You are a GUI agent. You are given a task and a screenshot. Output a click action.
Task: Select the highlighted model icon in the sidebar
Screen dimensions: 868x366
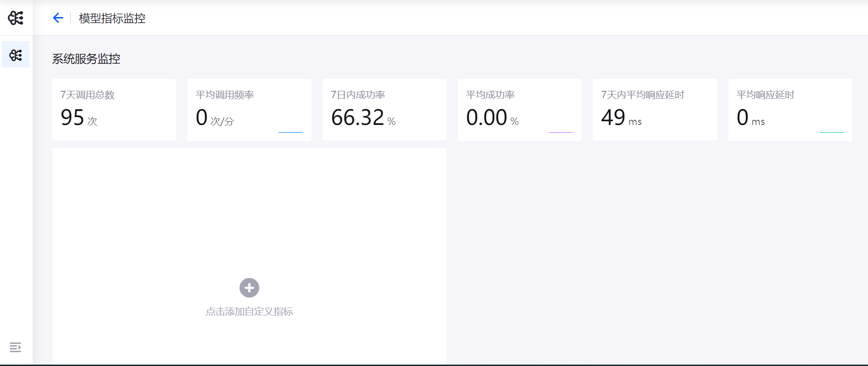pyautogui.click(x=16, y=55)
